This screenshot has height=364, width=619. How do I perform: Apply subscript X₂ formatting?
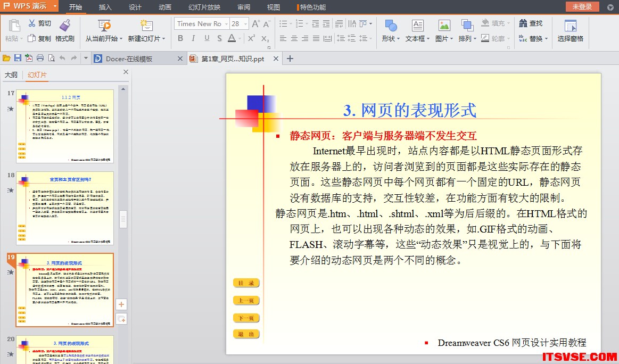coord(265,38)
